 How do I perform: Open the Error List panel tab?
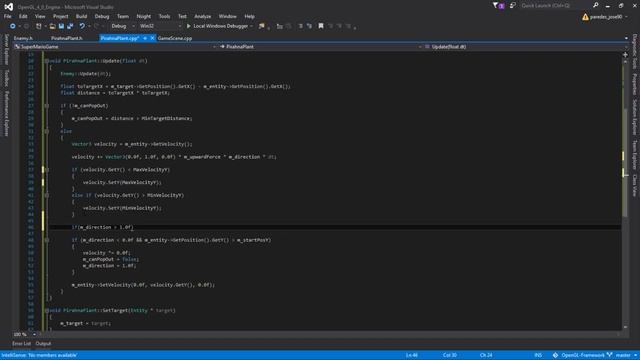21,344
